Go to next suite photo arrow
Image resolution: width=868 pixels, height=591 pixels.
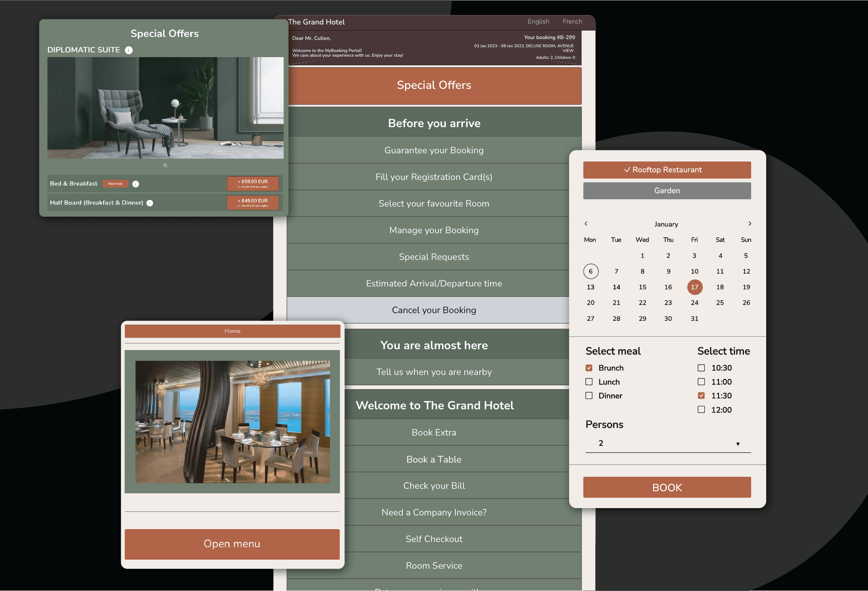(278, 107)
